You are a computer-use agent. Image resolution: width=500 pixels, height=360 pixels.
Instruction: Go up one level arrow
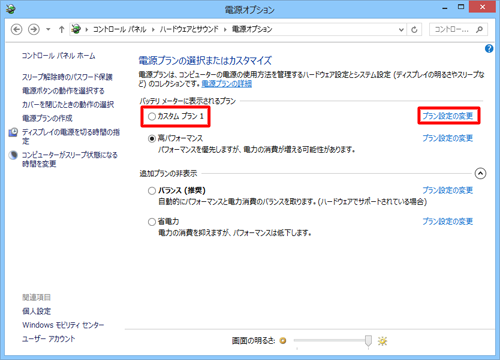coord(61,29)
